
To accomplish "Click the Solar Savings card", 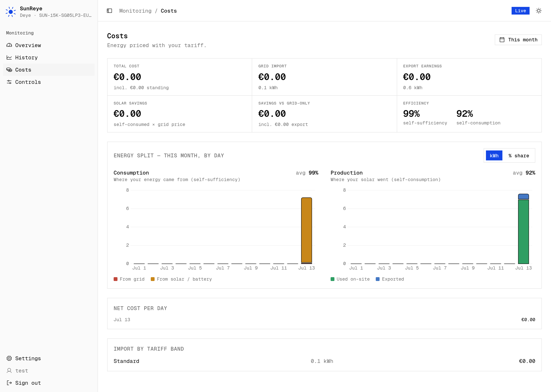I will coord(179,114).
